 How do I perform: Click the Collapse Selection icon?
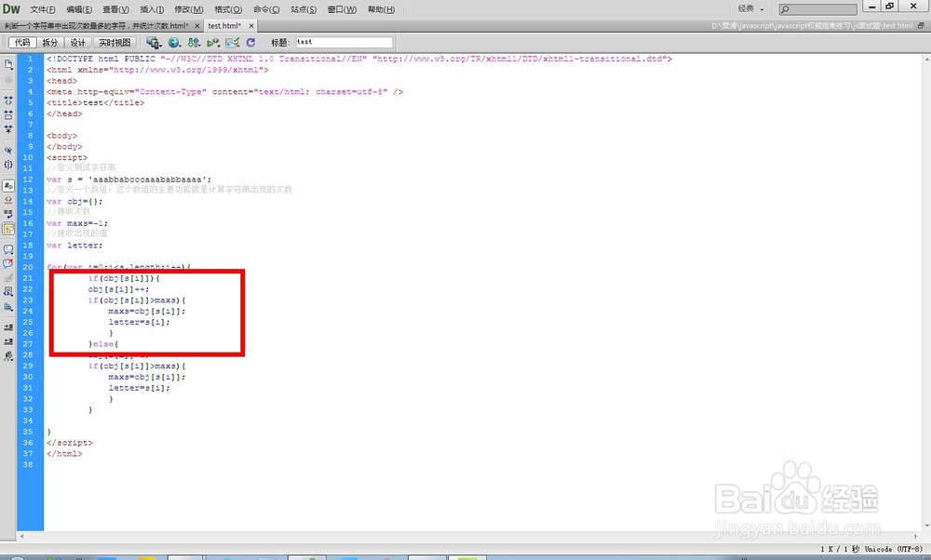point(8,115)
